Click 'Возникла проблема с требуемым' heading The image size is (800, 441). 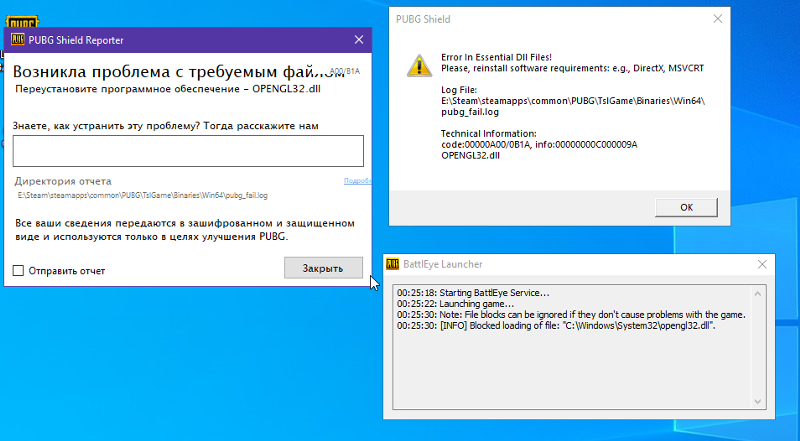(179, 72)
